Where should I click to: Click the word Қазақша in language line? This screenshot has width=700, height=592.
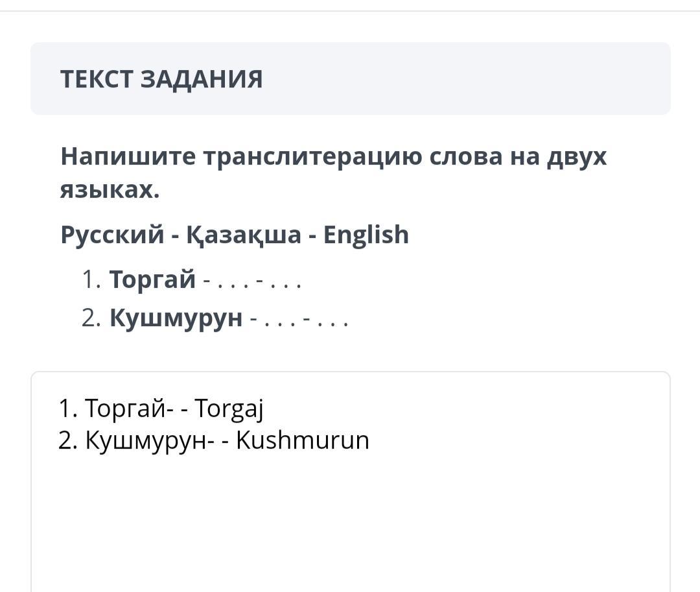click(244, 235)
